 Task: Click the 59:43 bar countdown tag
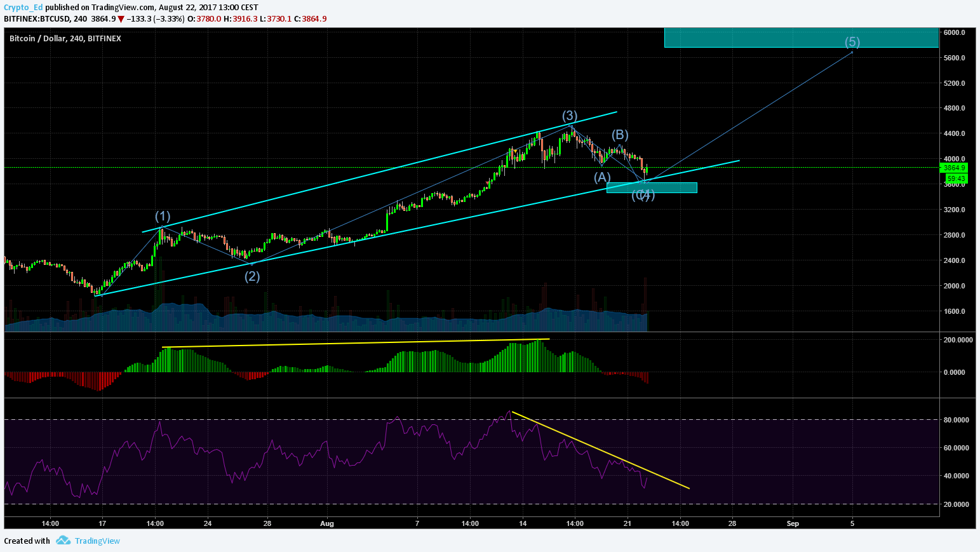coord(956,178)
